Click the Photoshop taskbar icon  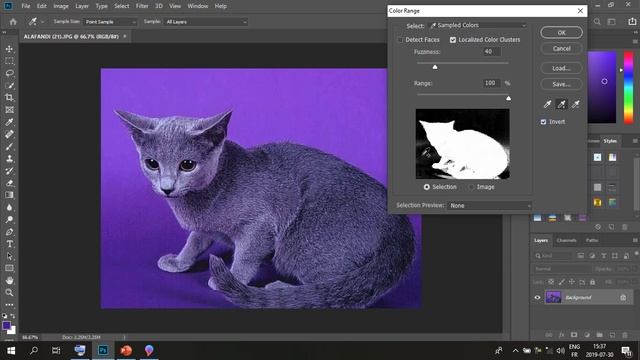point(103,351)
